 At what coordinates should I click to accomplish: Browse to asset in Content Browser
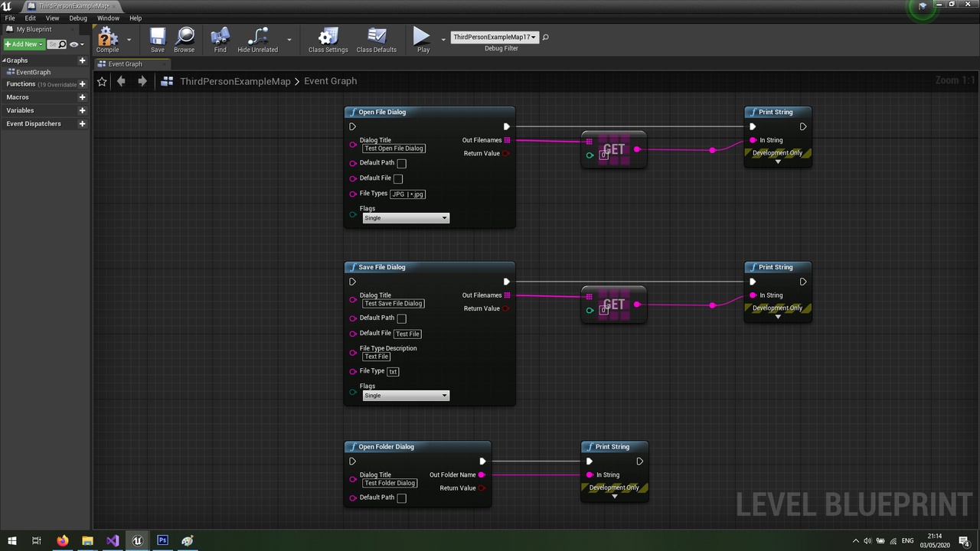point(185,40)
